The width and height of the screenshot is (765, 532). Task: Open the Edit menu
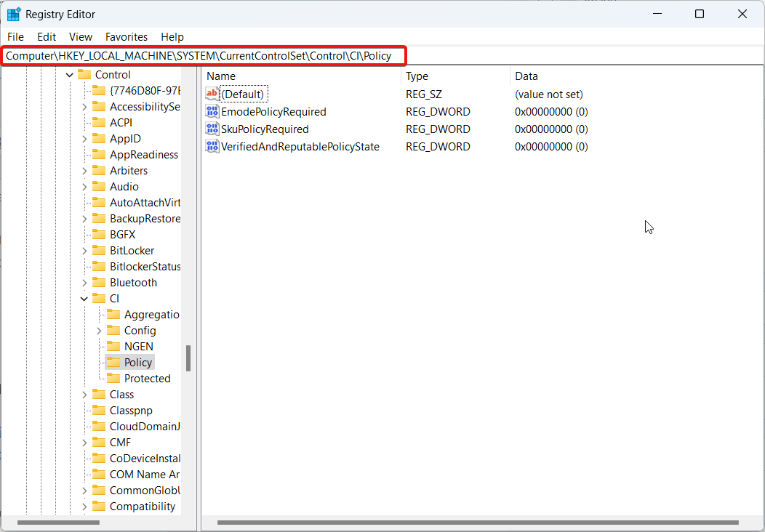47,37
